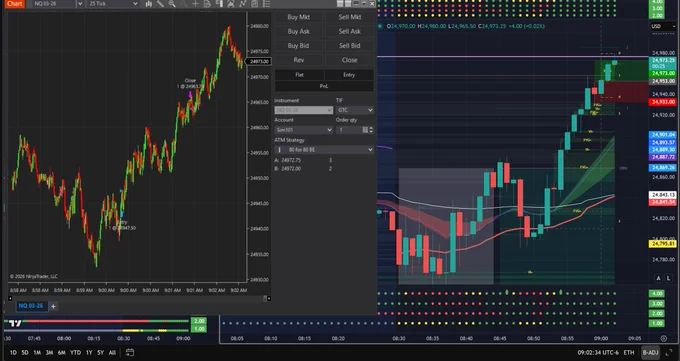
Task: Click the Entry price field
Action: point(349,75)
